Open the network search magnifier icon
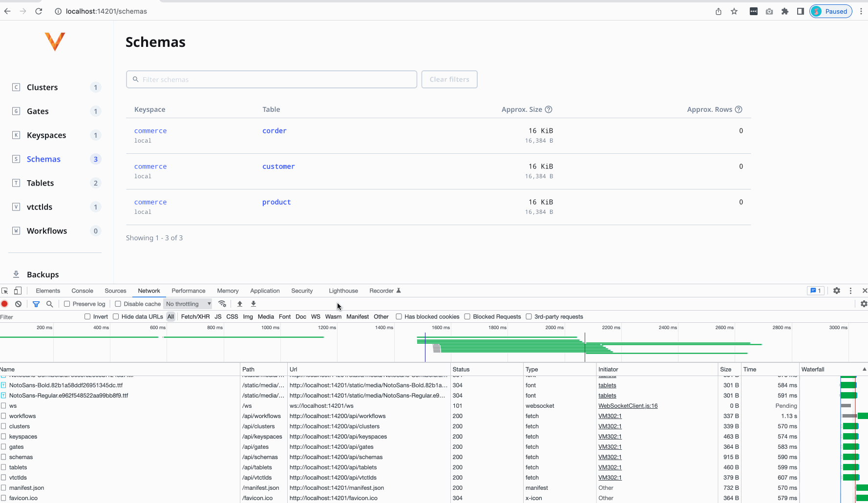868x503 pixels. pos(49,304)
